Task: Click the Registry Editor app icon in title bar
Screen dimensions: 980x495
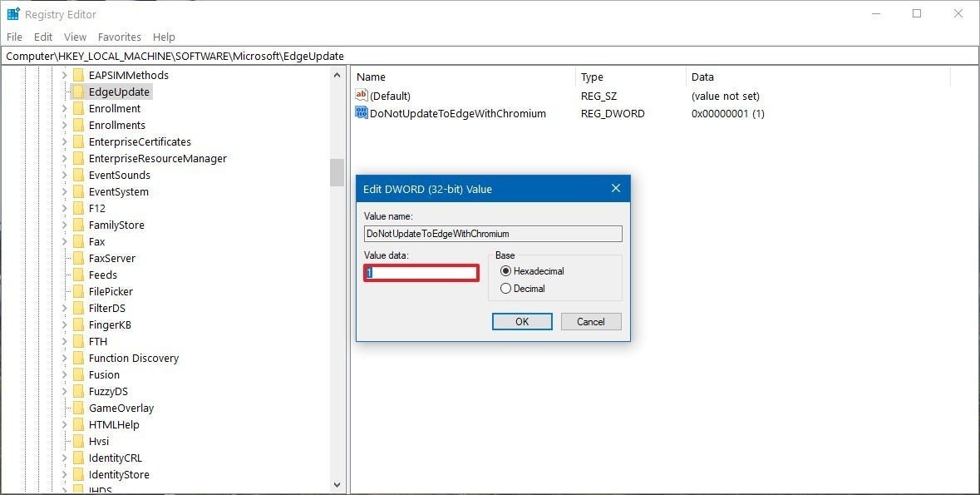Action: 13,14
